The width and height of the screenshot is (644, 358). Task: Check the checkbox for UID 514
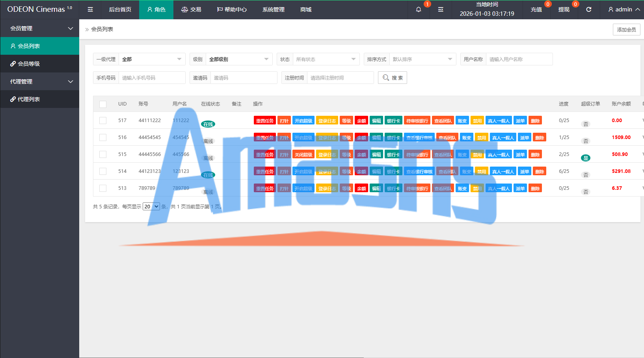click(103, 171)
